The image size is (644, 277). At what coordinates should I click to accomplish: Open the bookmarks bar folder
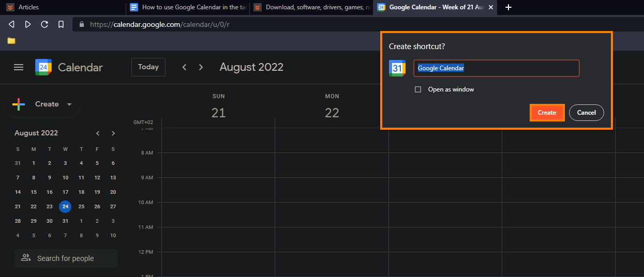pyautogui.click(x=11, y=40)
